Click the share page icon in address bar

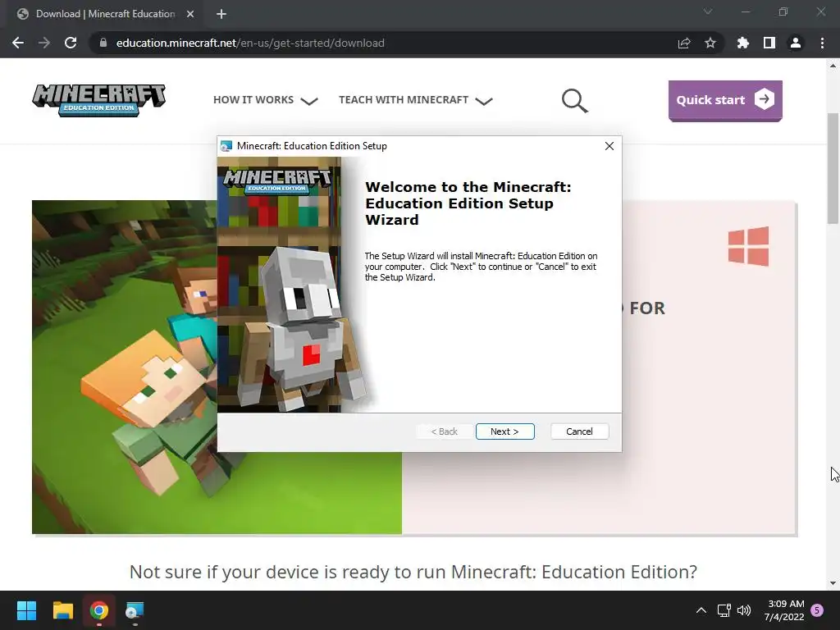coord(684,43)
